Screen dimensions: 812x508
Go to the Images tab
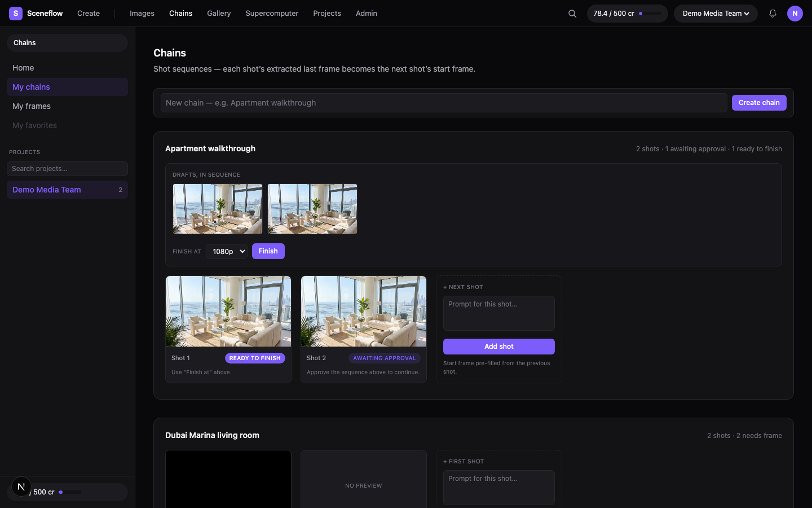142,13
